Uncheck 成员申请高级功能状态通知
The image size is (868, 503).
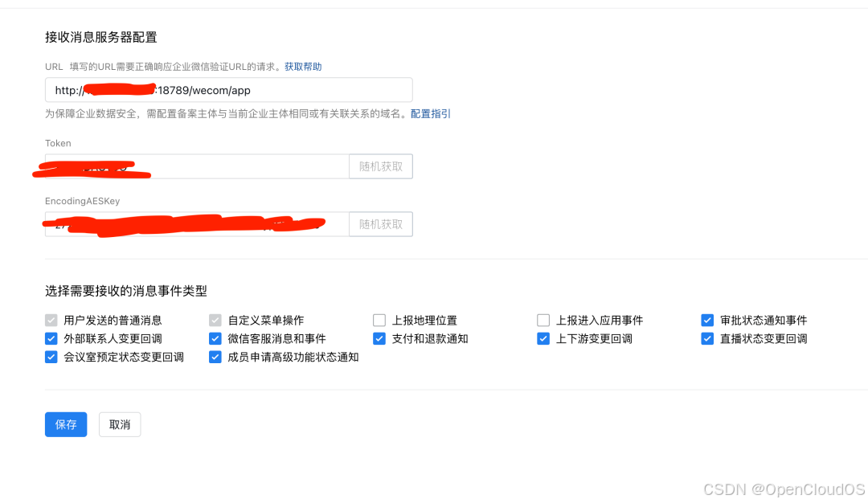point(215,357)
